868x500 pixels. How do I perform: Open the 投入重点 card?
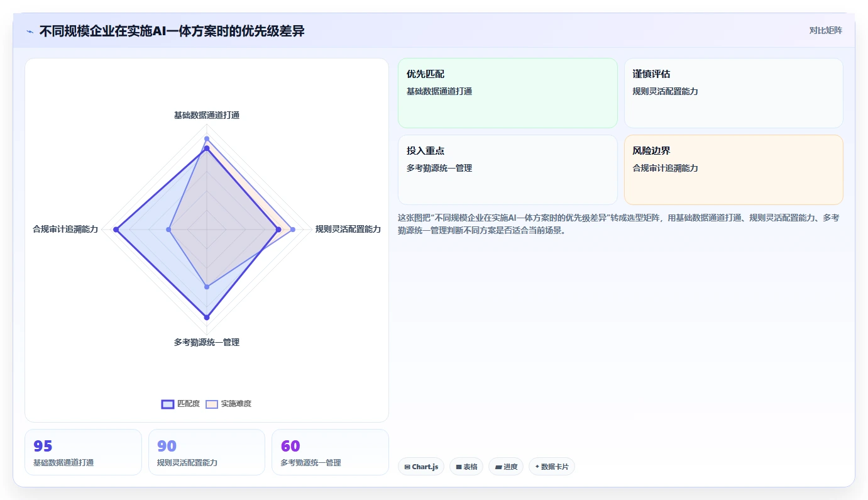tap(508, 170)
